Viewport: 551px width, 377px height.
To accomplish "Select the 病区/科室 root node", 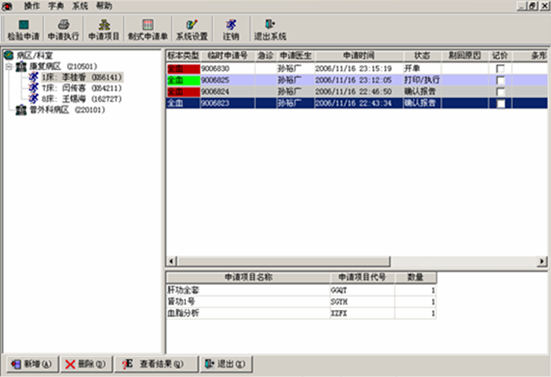I will click(x=34, y=55).
